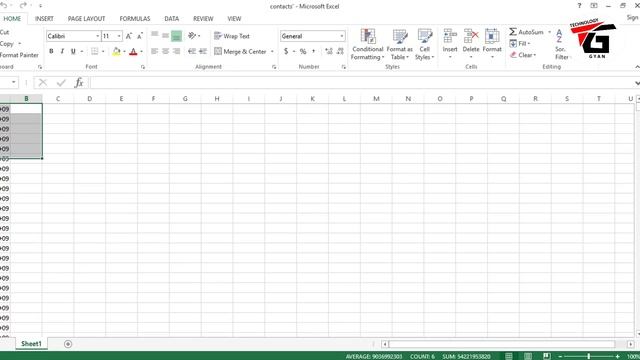Click Merge & Center
640x360 pixels.
[241, 51]
